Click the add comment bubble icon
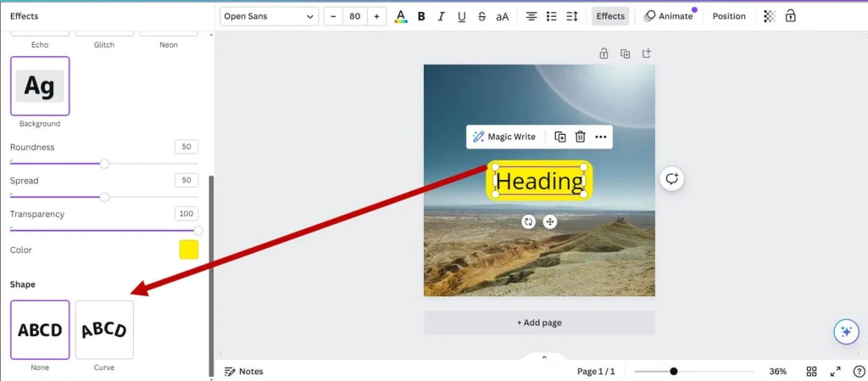Screen dimensions: 868x381 click(672, 178)
